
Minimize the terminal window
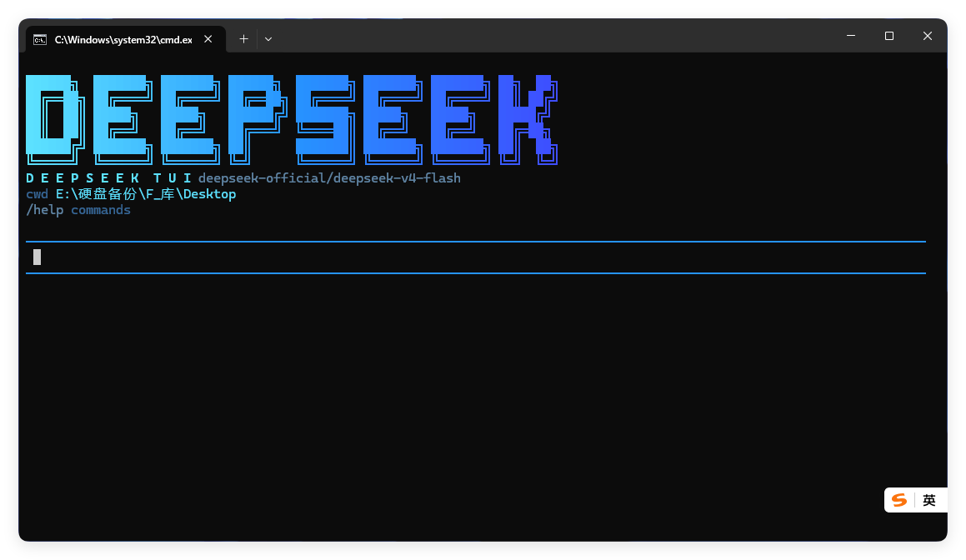coord(851,36)
